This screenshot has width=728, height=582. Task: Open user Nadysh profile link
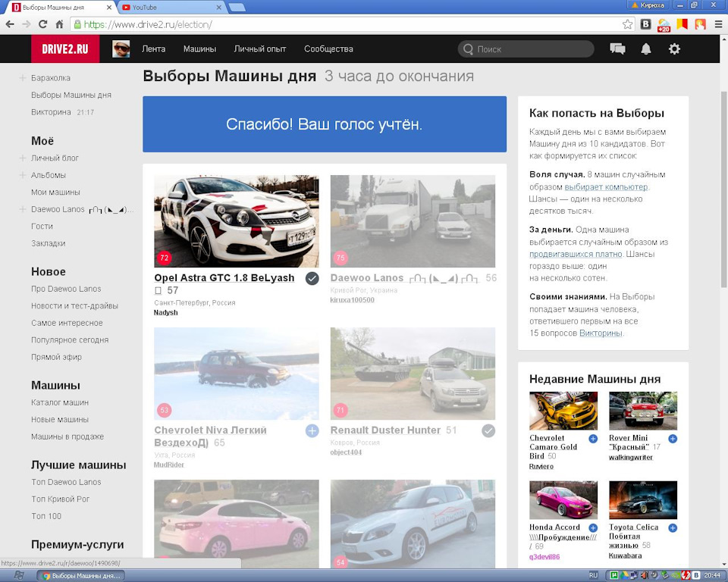click(x=166, y=312)
